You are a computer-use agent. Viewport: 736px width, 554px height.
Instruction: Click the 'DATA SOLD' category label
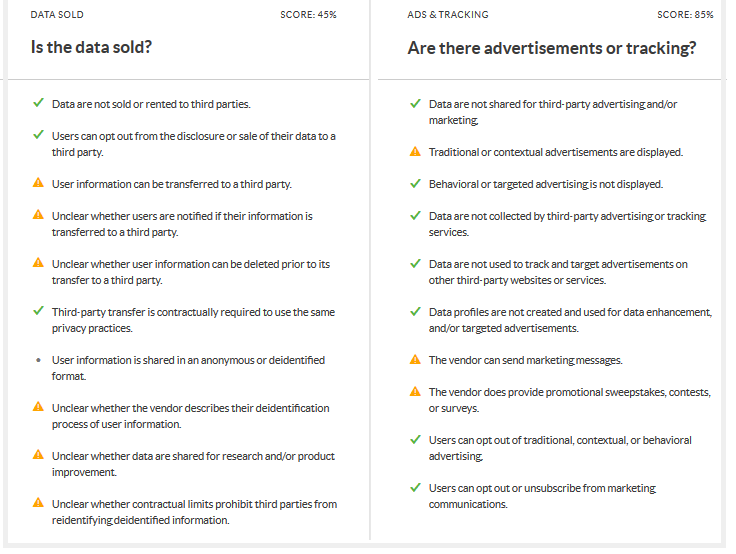[x=57, y=15]
